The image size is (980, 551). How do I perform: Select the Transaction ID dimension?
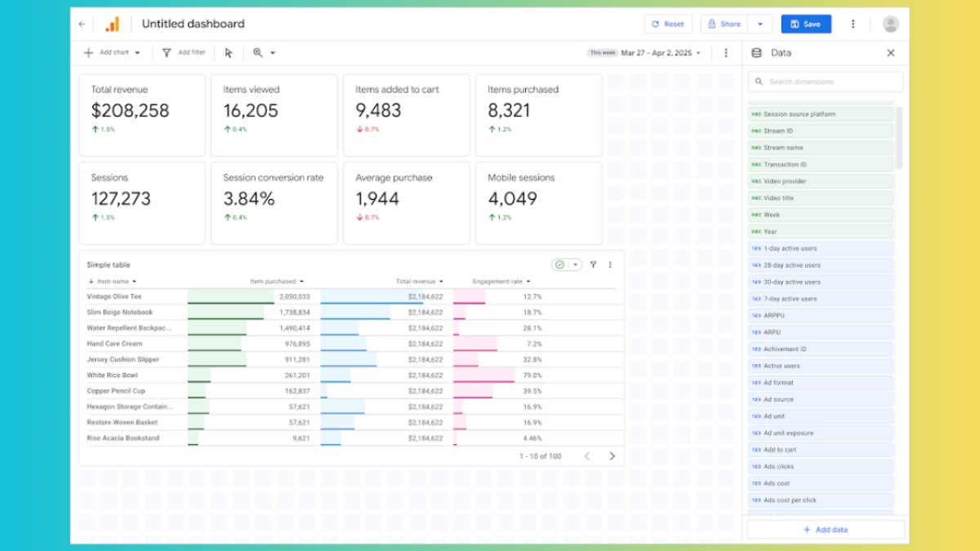tap(821, 164)
